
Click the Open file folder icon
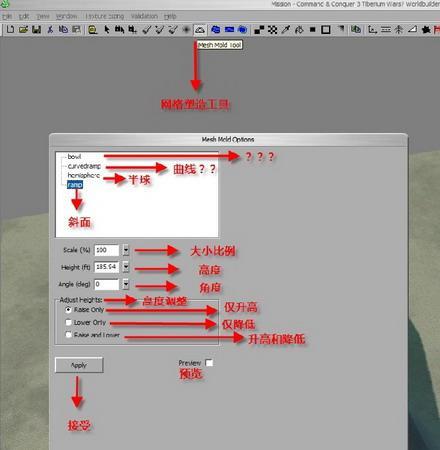click(x=23, y=30)
